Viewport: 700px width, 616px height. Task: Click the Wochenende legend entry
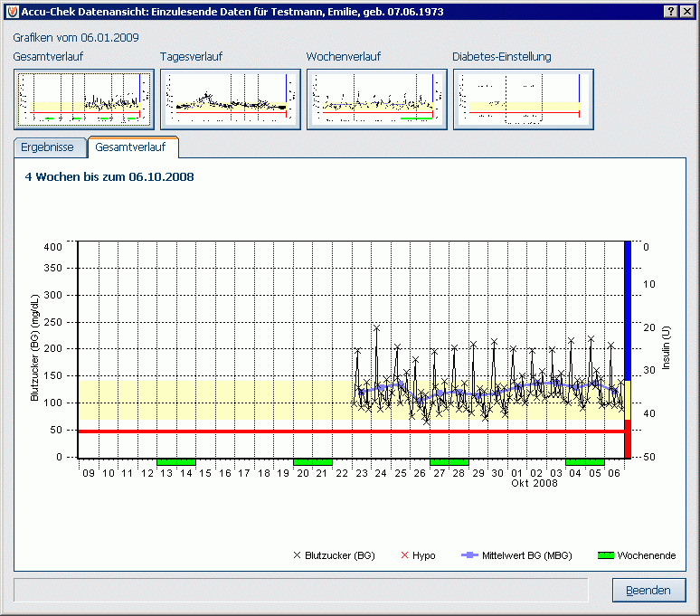[x=637, y=555]
